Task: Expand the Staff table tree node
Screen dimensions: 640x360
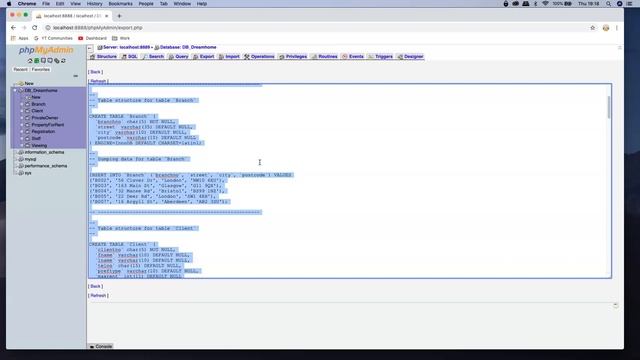Action: click(22, 138)
